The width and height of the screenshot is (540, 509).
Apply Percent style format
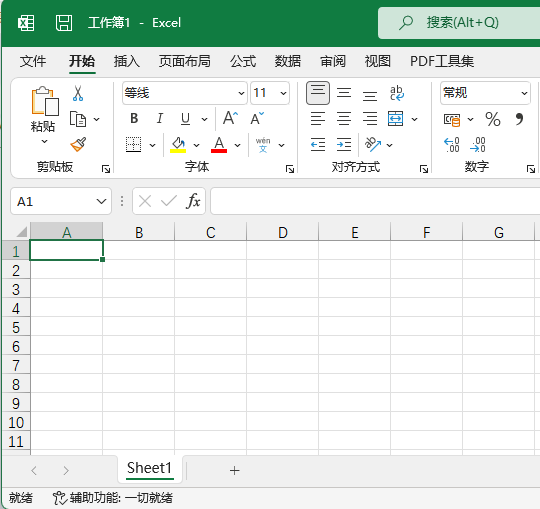[493, 119]
